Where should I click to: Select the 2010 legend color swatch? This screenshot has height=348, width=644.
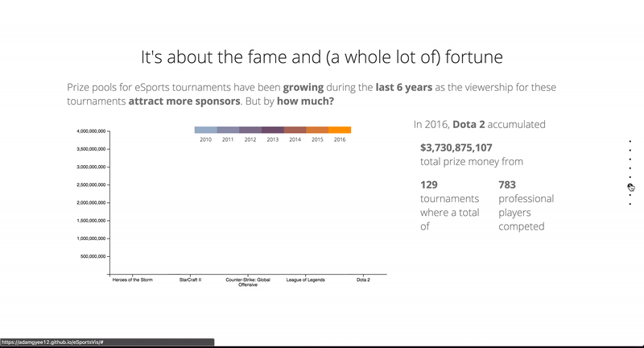pyautogui.click(x=205, y=130)
